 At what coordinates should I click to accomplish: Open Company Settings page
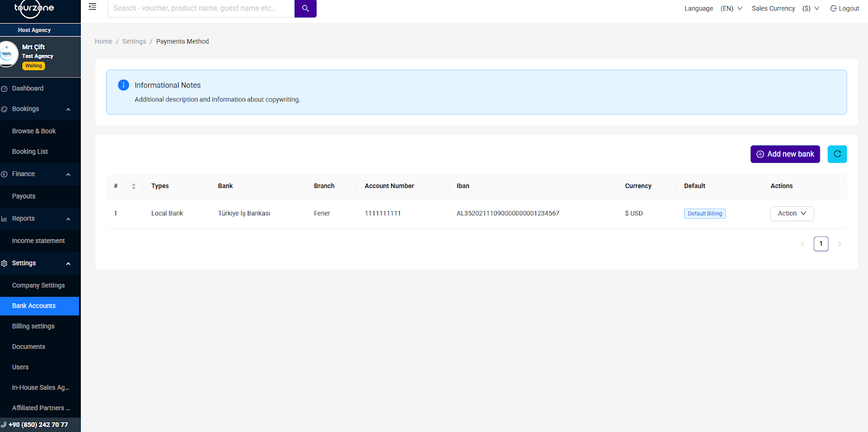(38, 285)
